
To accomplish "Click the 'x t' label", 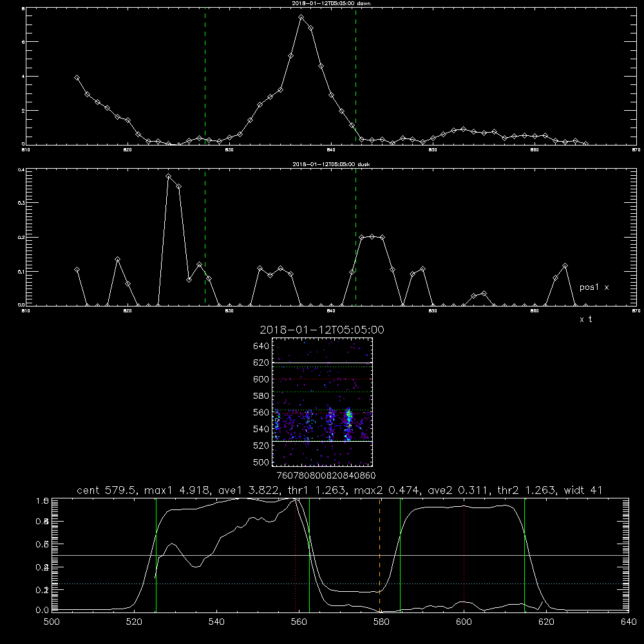I will (585, 319).
